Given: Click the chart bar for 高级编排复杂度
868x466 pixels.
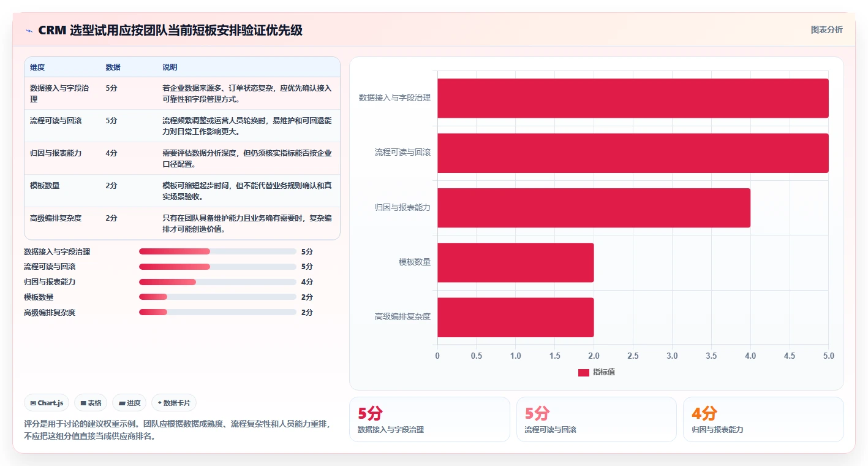Looking at the screenshot, I should click(515, 317).
